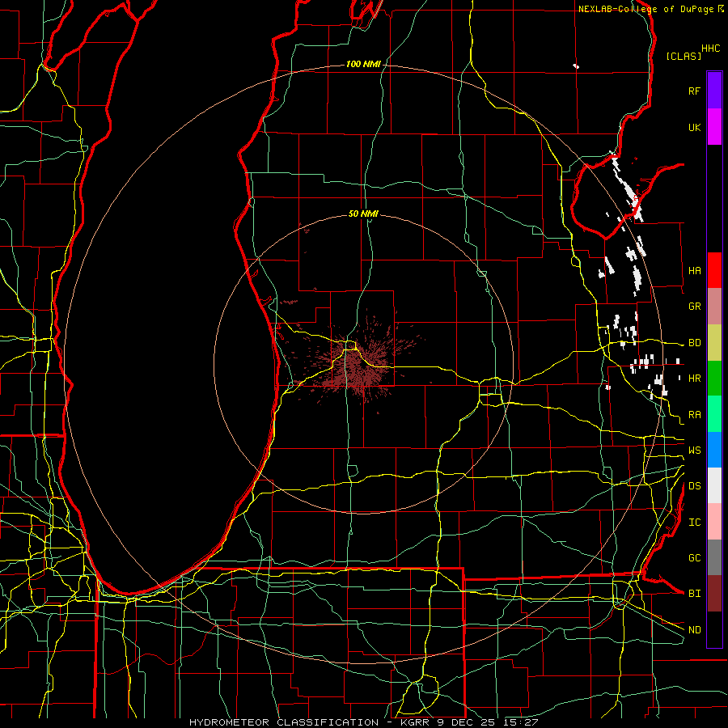
Task: Click the Hydrometeor Classification KGRR title text
Action: point(363,722)
